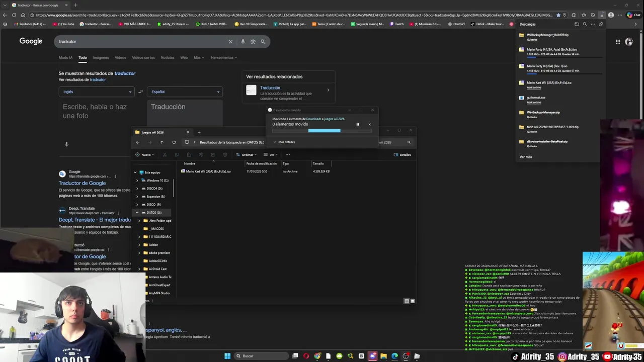Screen dimensions: 644x362
Task: Click Ver más in the Descargas panel
Action: point(526,157)
